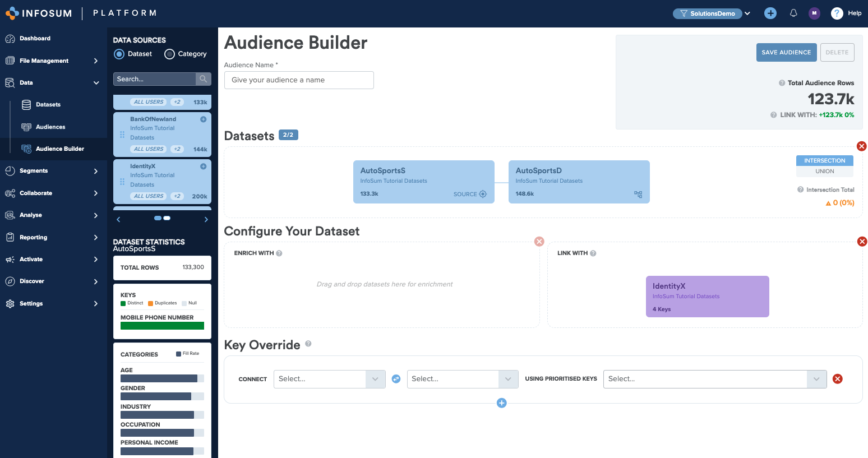Click the SAVE AUDIENCE button

click(786, 52)
